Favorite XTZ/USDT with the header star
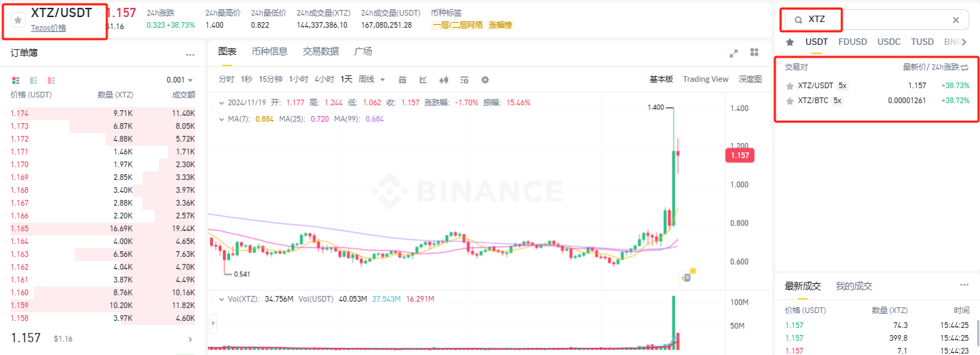This screenshot has height=355, width=980. (x=18, y=20)
